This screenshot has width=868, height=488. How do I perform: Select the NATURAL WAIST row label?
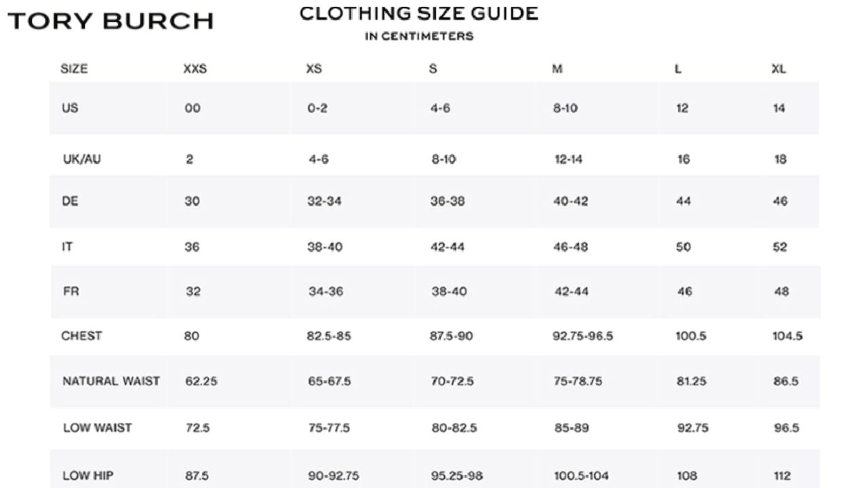point(111,381)
